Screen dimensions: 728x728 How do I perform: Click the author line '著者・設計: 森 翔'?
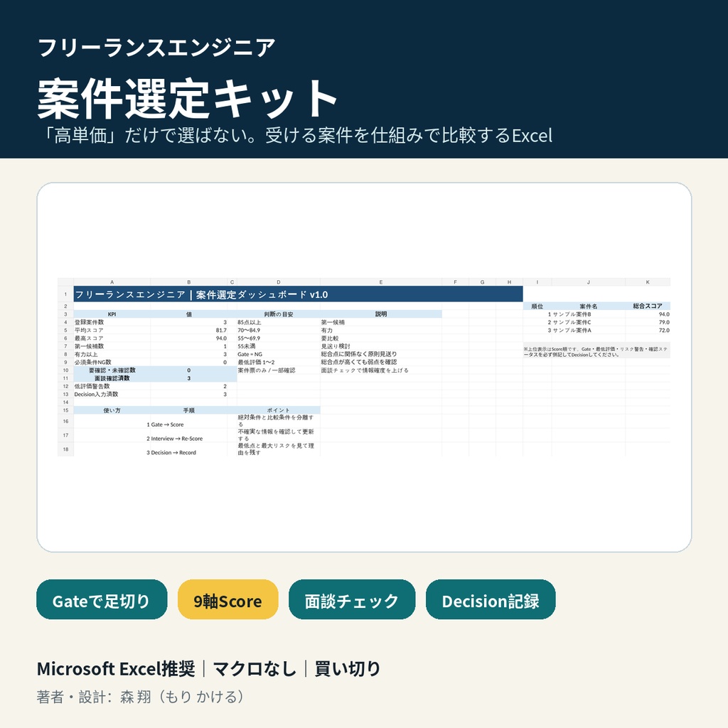(x=140, y=697)
